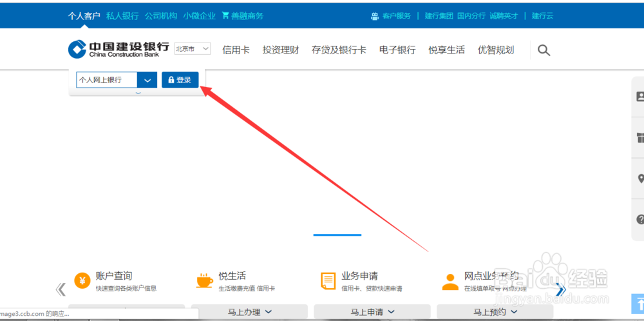The height and width of the screenshot is (321, 644).
Task: Expand the 马上预约 dropdown
Action: click(x=495, y=312)
